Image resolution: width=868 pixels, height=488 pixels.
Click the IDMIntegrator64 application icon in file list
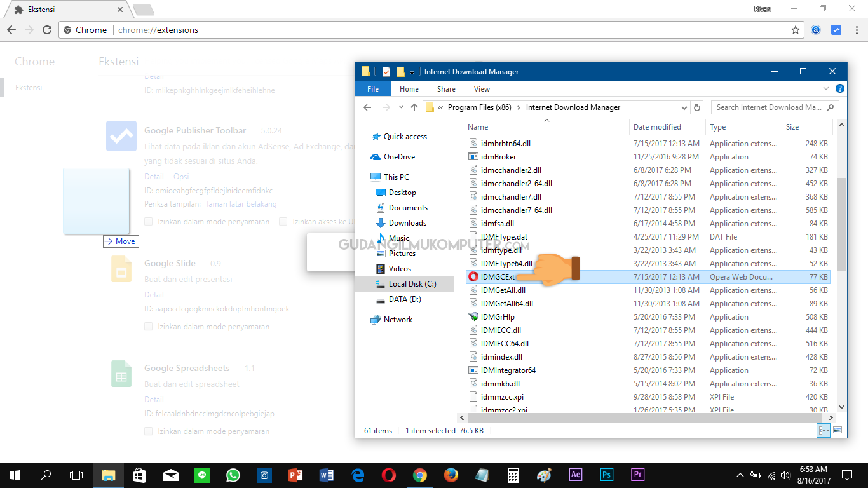point(473,370)
